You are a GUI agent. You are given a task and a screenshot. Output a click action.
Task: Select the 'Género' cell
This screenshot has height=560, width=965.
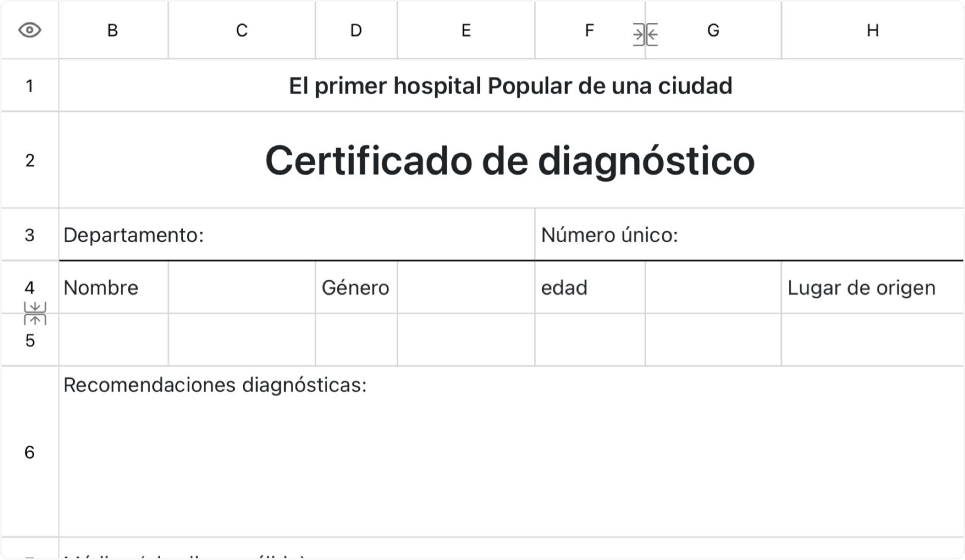[x=356, y=288]
